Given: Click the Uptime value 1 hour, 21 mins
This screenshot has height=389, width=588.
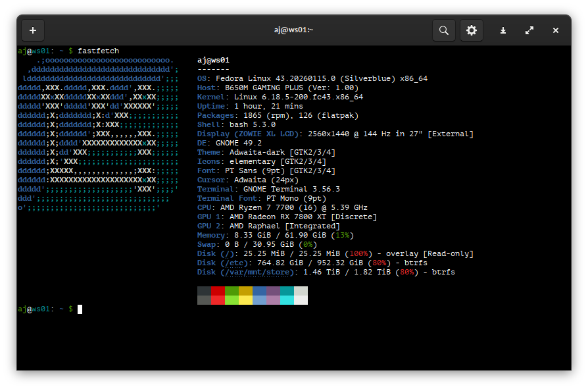Looking at the screenshot, I should pyautogui.click(x=268, y=106).
